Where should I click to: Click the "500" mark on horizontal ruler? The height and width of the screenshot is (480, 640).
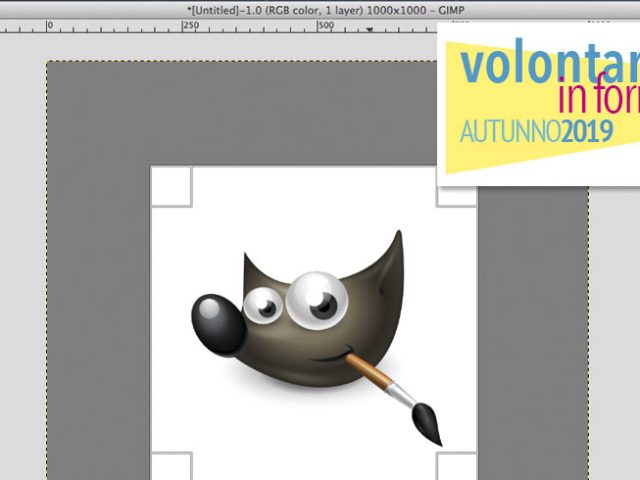pos(326,25)
